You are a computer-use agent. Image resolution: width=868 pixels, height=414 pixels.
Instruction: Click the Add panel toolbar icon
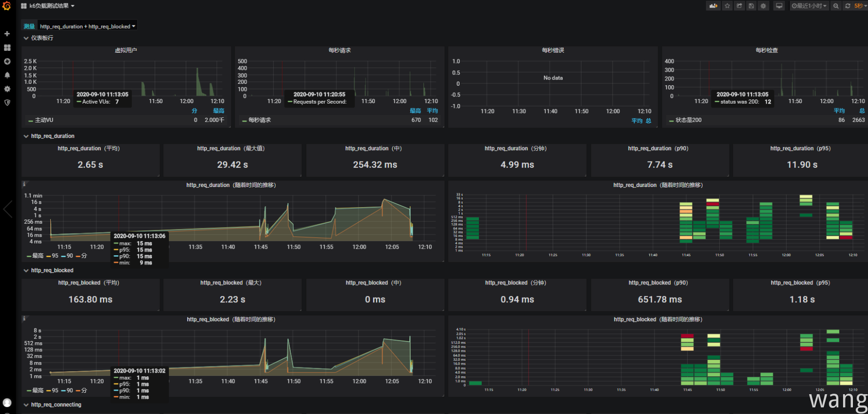[713, 6]
